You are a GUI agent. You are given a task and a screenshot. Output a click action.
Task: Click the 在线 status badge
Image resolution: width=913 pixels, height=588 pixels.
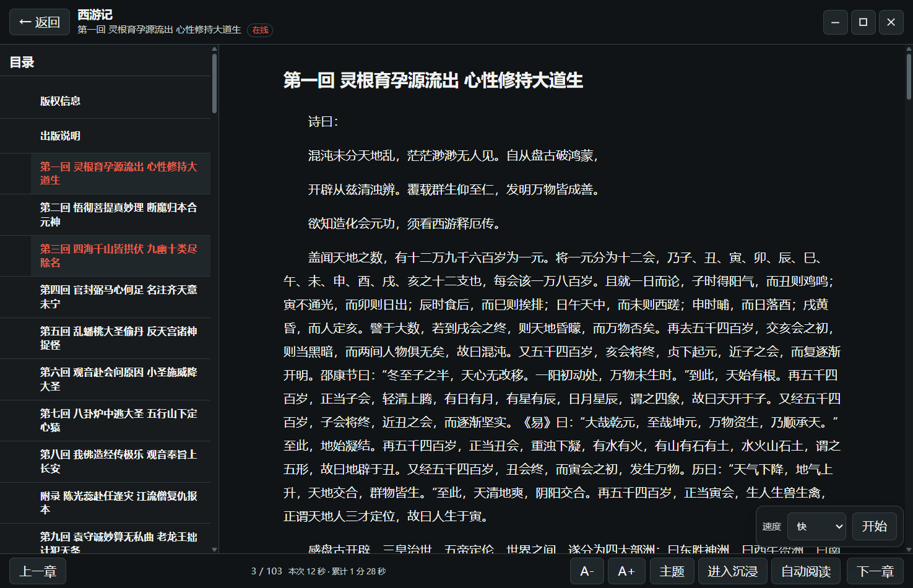click(x=260, y=30)
